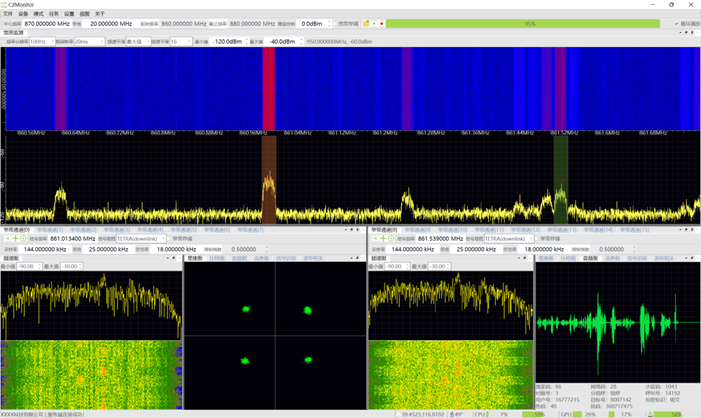This screenshot has width=701, height=418.
Task: Step the -90.00 minimum spinner of 861.013400 MHz channel
Action: point(39,266)
